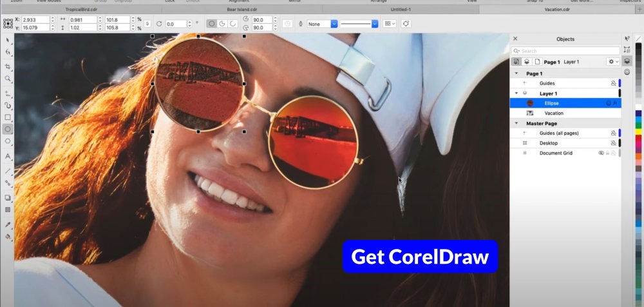The width and height of the screenshot is (644, 307).
Task: Toggle Document Grid visibility eye
Action: point(601,153)
